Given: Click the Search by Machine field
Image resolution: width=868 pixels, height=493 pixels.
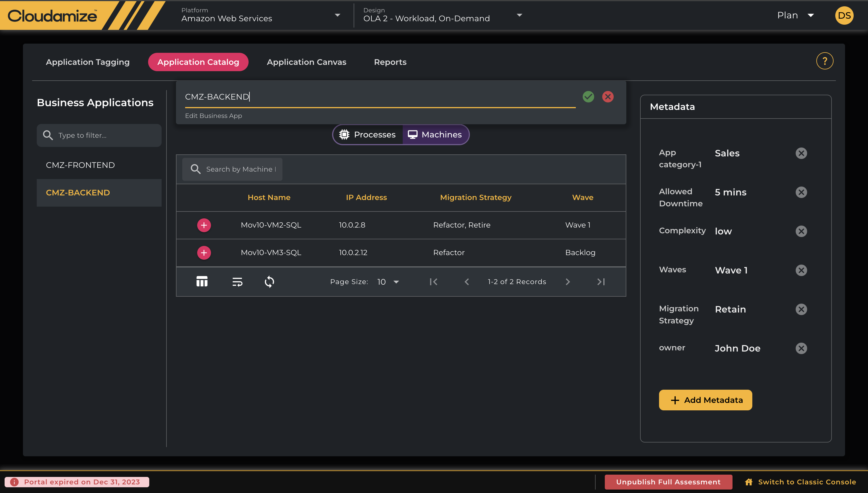Looking at the screenshot, I should 241,169.
